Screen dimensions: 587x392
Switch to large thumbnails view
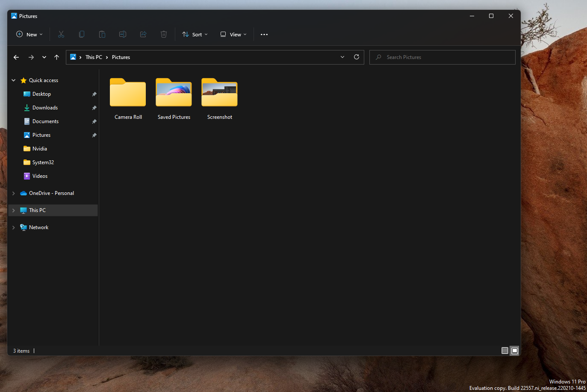coord(515,351)
